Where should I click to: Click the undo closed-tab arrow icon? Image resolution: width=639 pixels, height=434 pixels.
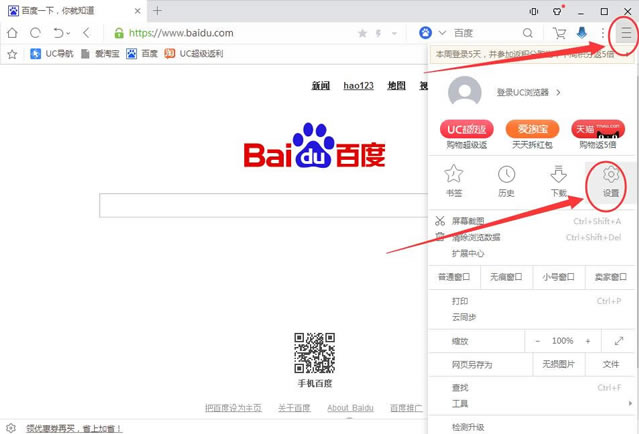click(58, 33)
